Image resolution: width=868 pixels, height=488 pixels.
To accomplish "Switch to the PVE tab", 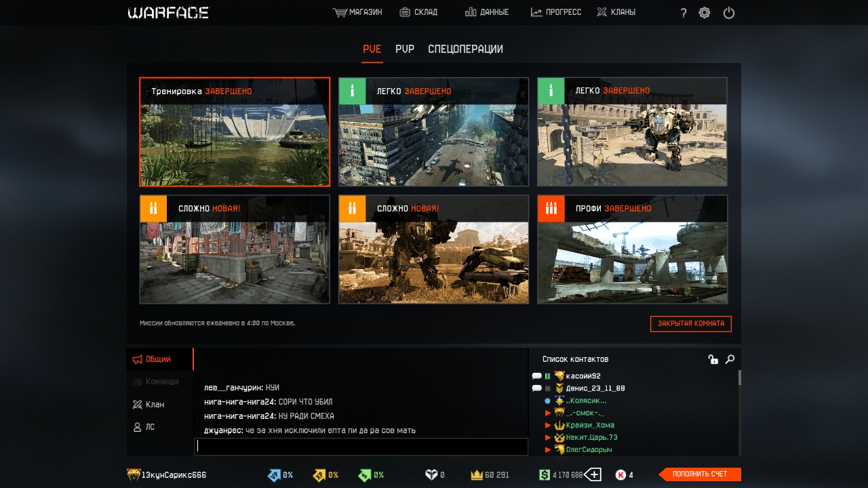I will pos(372,49).
